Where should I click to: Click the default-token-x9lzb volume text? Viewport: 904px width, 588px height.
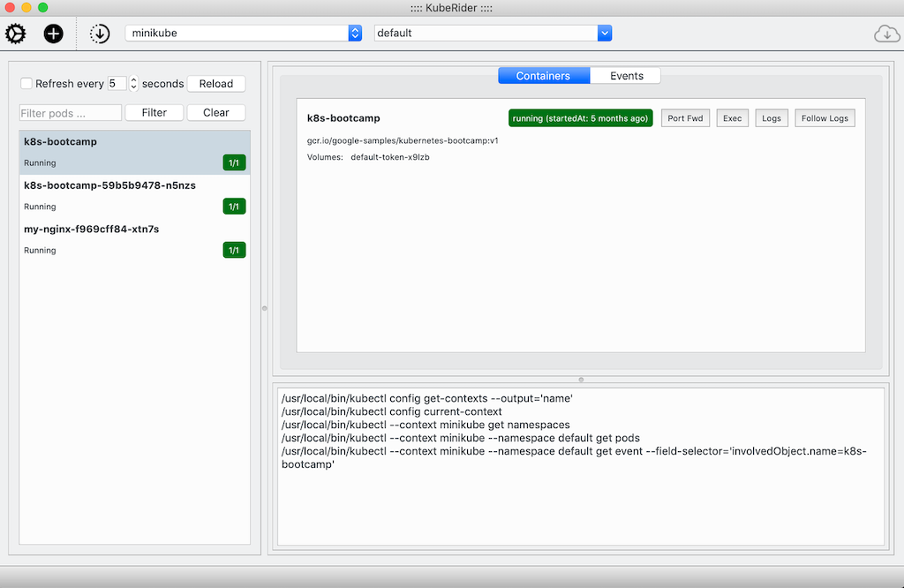(x=389, y=157)
